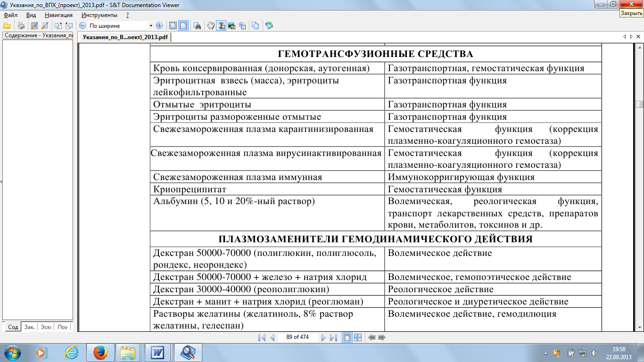This screenshot has width=644, height=362.
Task: Zoom out with the minus button
Action: pos(83,25)
